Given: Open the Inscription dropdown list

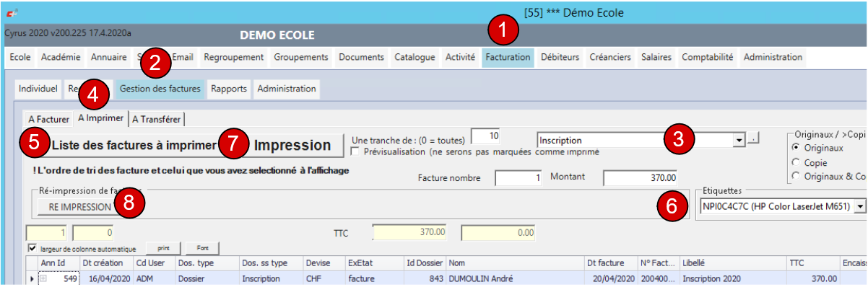Looking at the screenshot, I should pos(739,140).
